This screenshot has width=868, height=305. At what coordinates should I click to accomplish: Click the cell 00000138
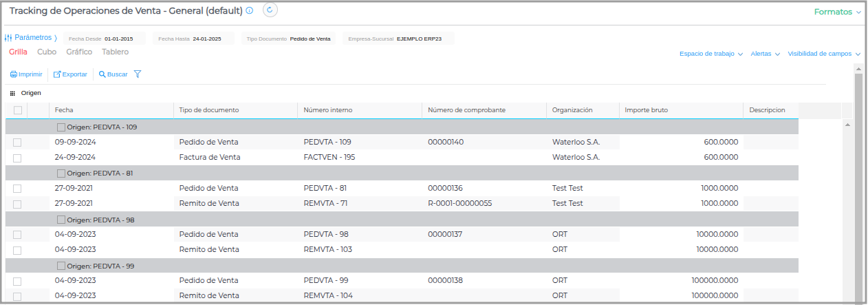click(446, 281)
